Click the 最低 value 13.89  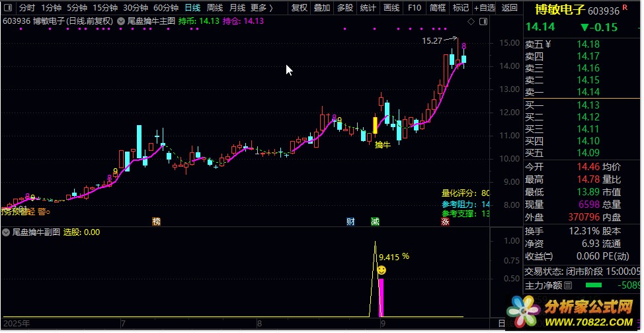tap(588, 192)
